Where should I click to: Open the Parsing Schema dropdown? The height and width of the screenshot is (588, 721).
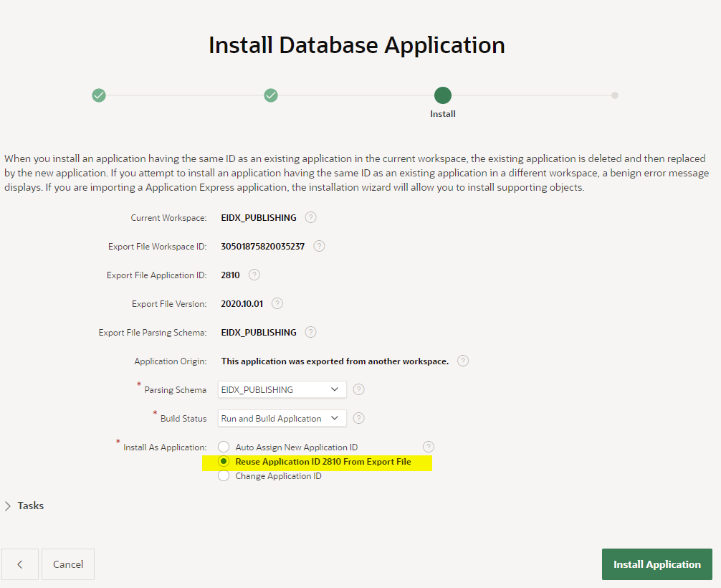[282, 389]
